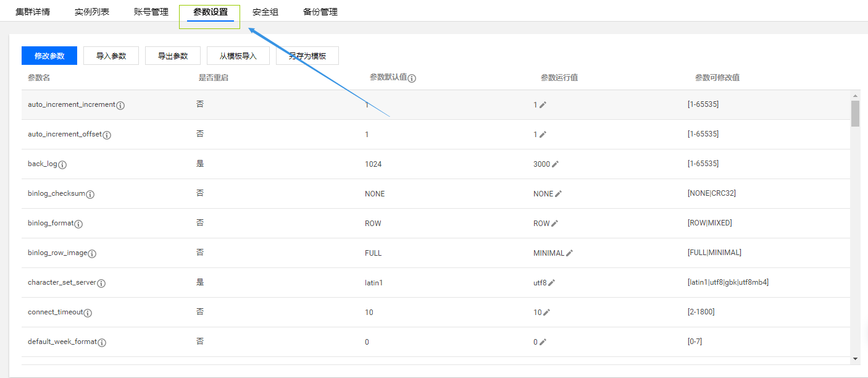Viewport: 868px width, 378px height.
Task: Open the 账号管理 tab
Action: [151, 12]
